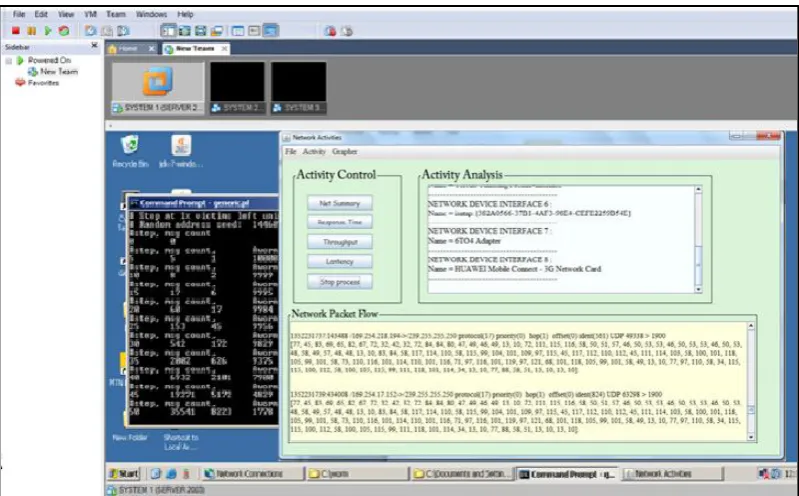
Task: Click the Full Screen toolbar icon
Action: (201, 31)
